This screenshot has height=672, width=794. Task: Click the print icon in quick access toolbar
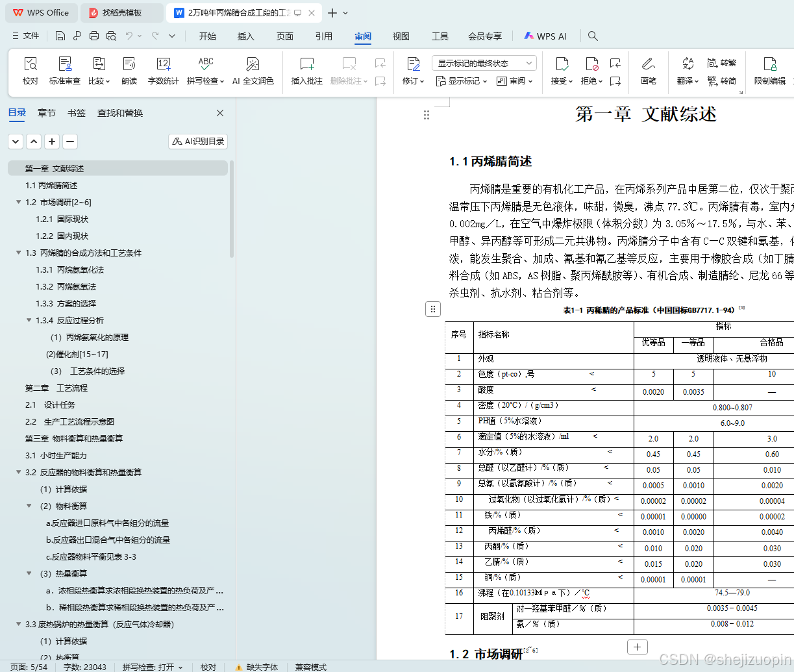(94, 36)
